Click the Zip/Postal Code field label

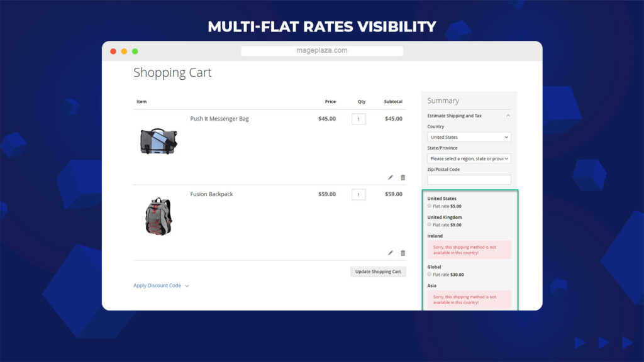coord(443,169)
